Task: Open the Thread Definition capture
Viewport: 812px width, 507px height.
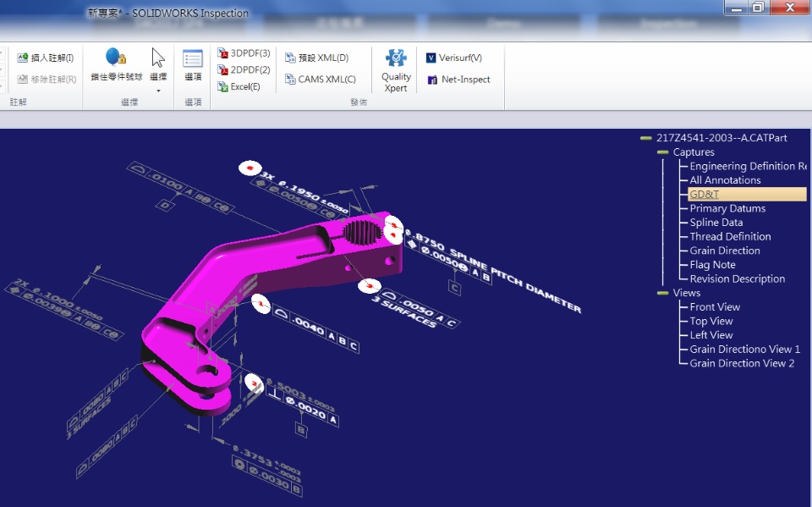Action: [x=730, y=236]
